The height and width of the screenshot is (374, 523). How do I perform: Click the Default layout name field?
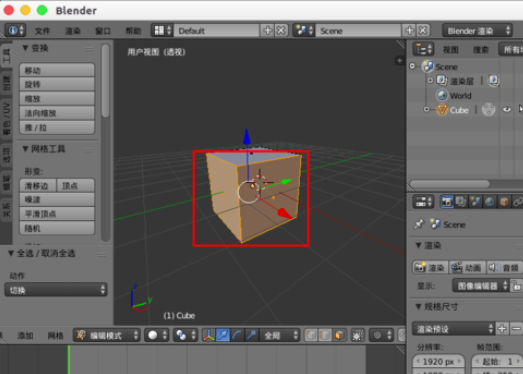[217, 31]
